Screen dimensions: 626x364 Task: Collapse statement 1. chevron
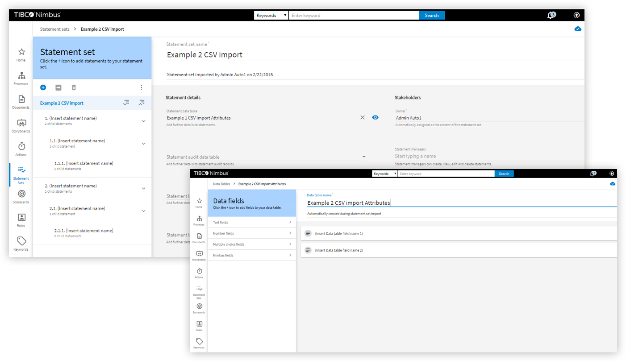(x=144, y=121)
